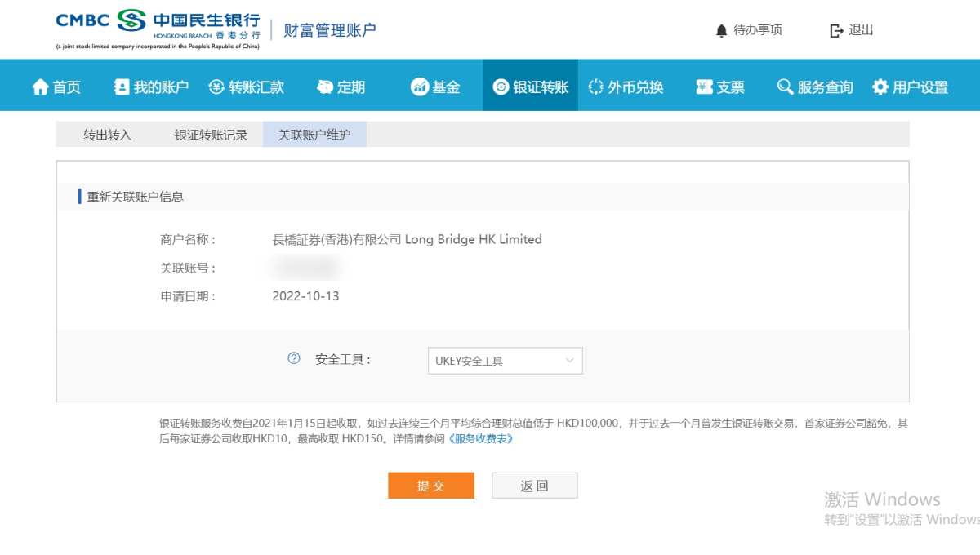Open the 服务查询 menu
Image resolution: width=980 pixels, height=555 pixels.
point(814,87)
